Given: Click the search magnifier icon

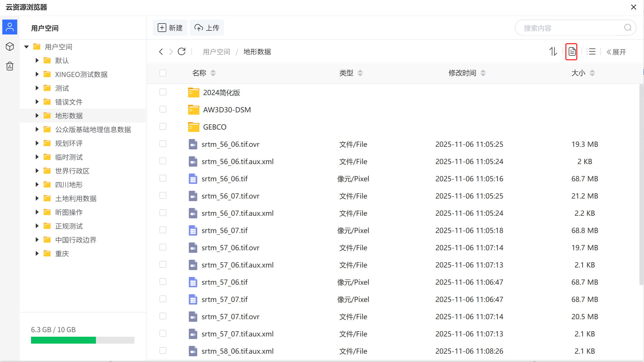Looking at the screenshot, I should pyautogui.click(x=628, y=28).
